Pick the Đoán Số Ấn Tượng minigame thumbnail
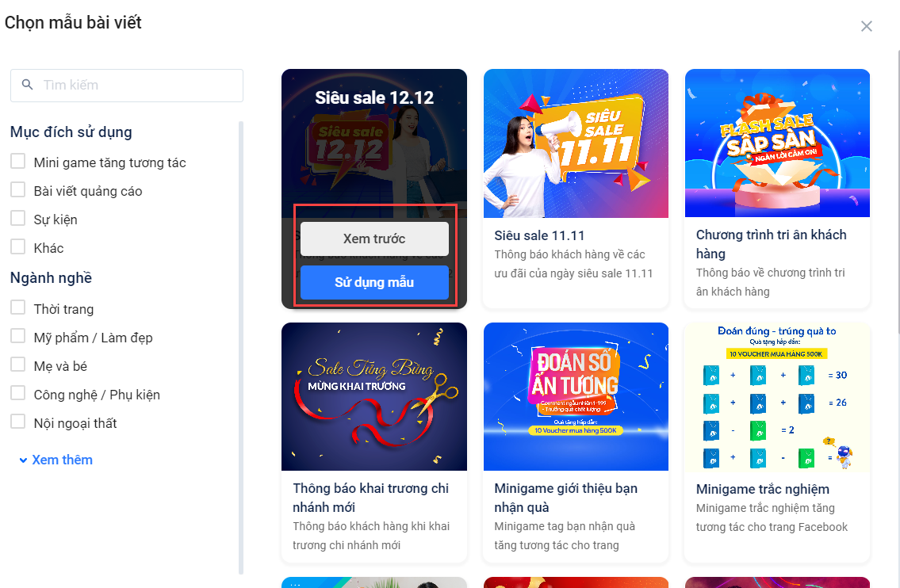 (x=576, y=396)
